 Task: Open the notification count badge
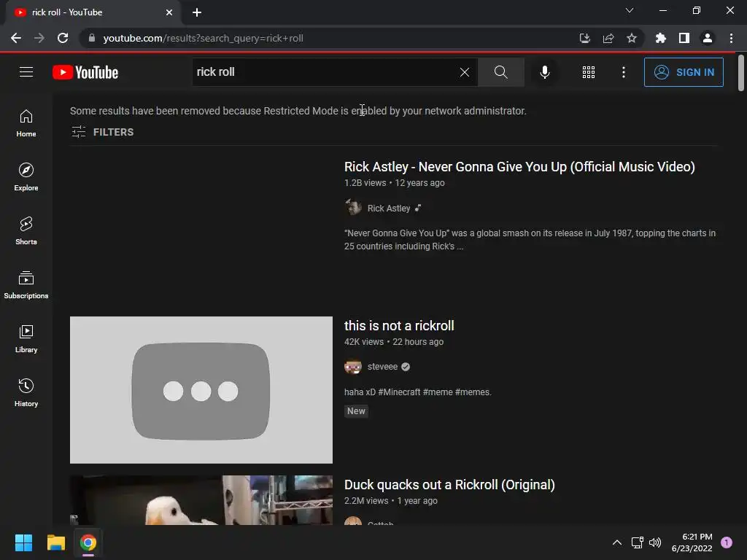(727, 542)
